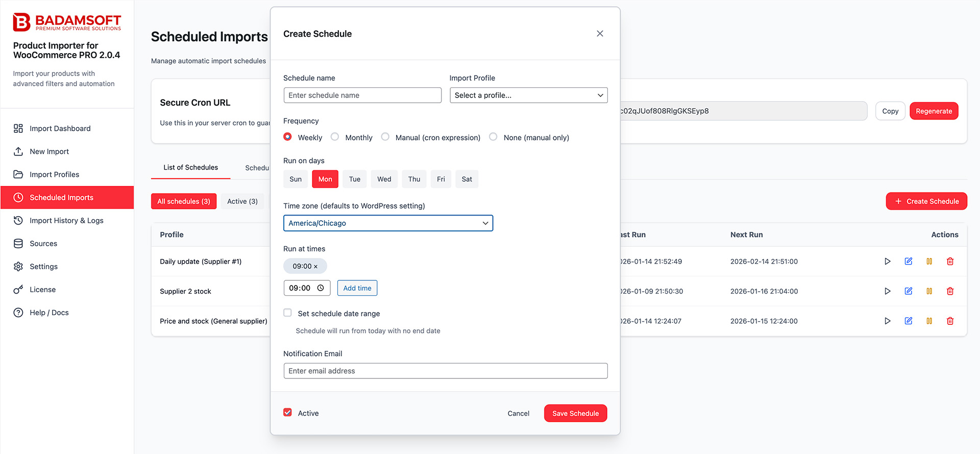Click the Sources database icon
The width and height of the screenshot is (980, 454).
tap(18, 244)
